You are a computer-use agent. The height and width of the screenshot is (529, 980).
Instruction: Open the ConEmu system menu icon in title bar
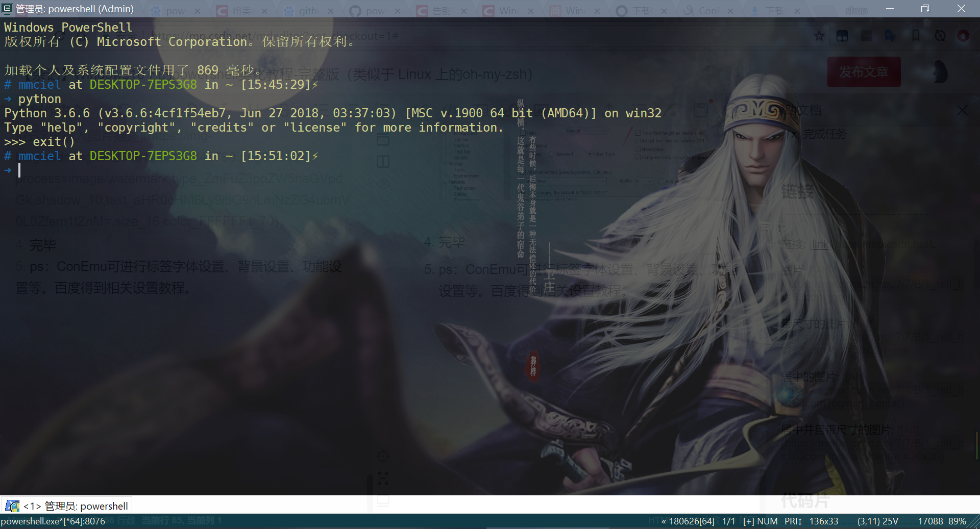[7, 8]
